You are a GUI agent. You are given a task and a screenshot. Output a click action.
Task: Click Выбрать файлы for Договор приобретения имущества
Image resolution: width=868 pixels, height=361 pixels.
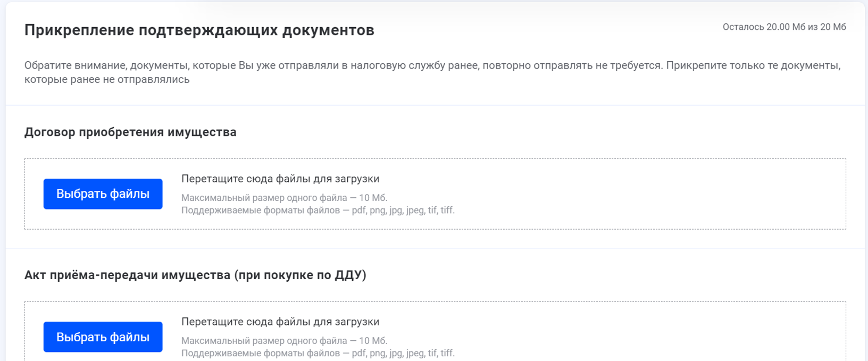pyautogui.click(x=103, y=194)
